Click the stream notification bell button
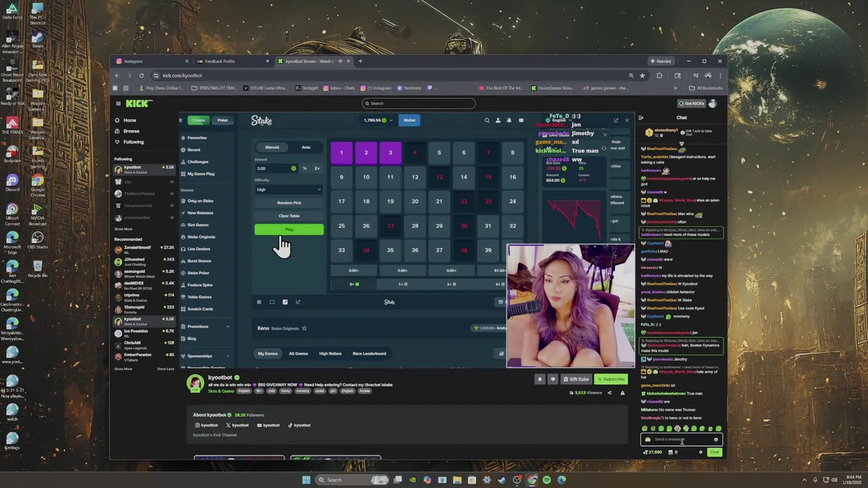The width and height of the screenshot is (868, 488). pos(540,379)
